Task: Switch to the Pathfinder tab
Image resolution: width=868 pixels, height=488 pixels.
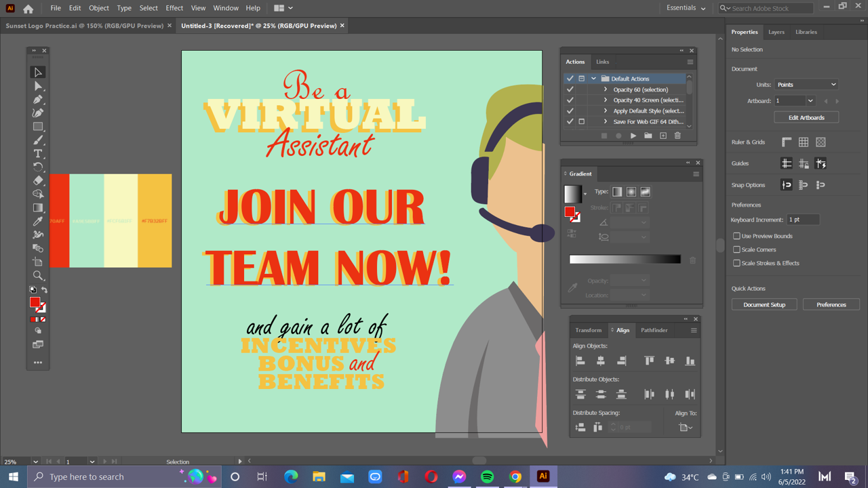Action: [654, 330]
